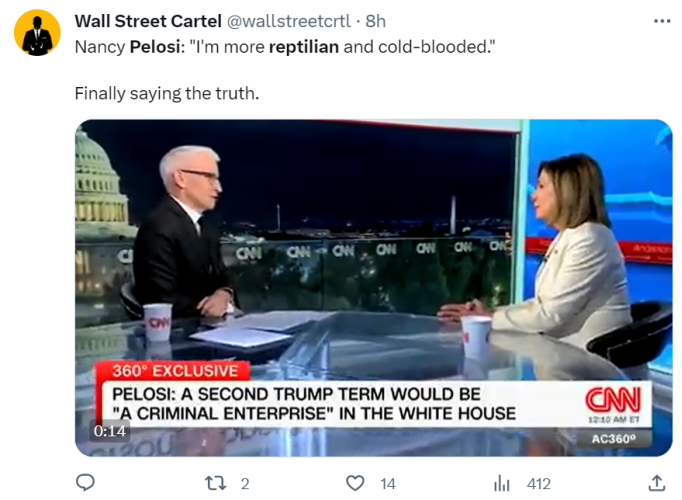Click the view count 412
Viewport: 682px width, 500px height.
click(x=538, y=484)
